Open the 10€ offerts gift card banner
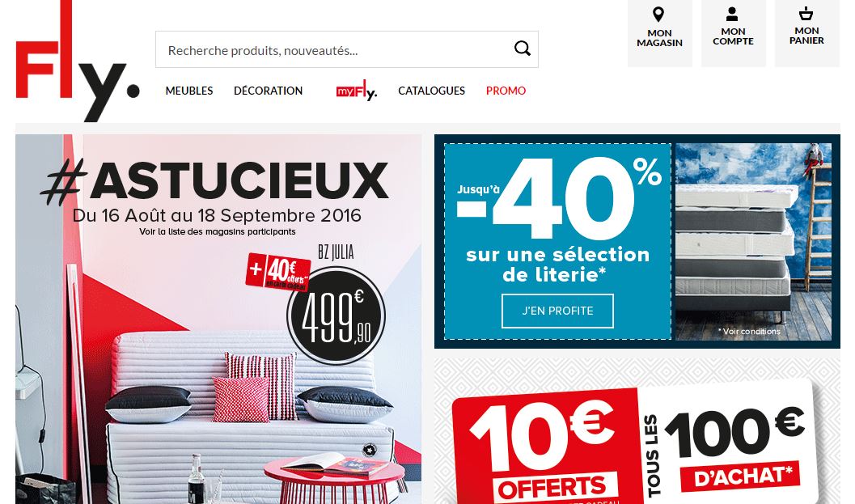This screenshot has height=504, width=855. [637, 431]
